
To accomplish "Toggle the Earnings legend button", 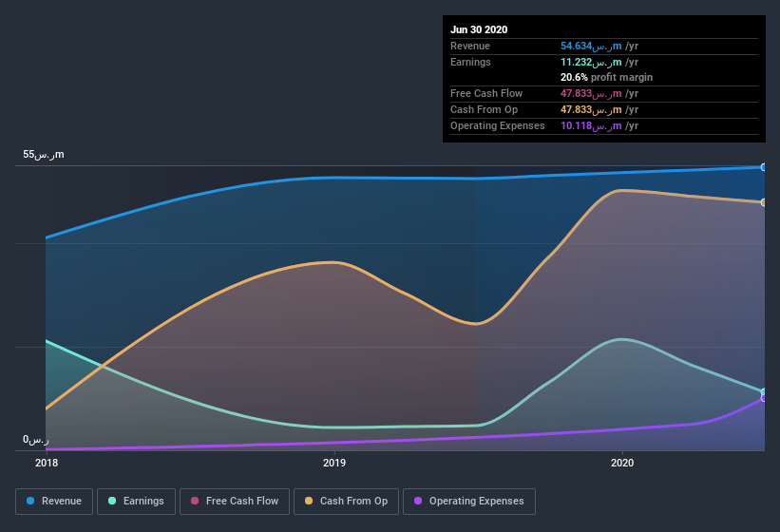I will pos(136,502).
